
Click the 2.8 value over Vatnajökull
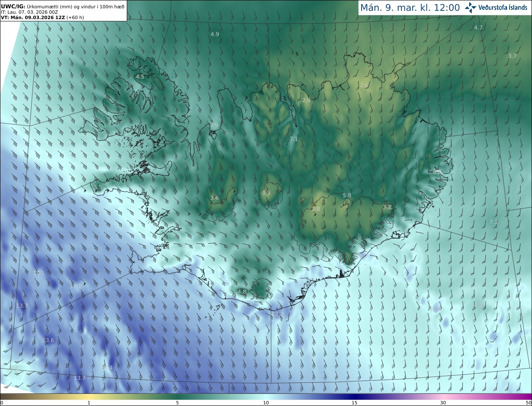(316, 209)
